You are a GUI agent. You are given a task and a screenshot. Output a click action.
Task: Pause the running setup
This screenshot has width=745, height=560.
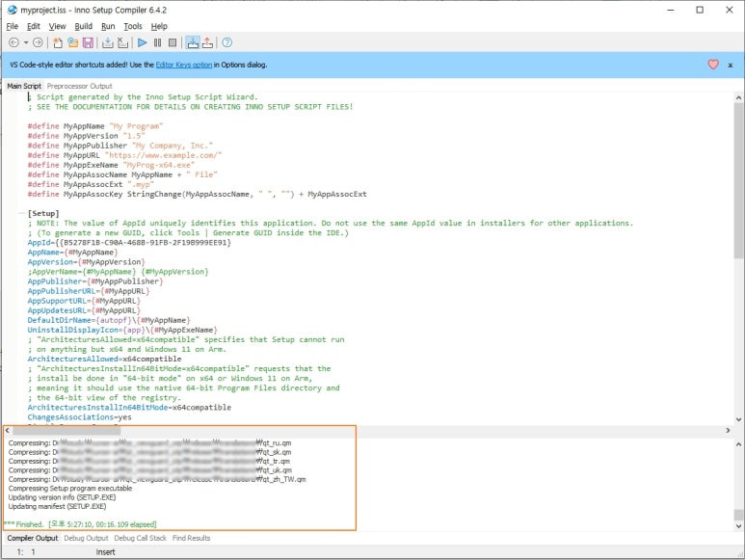pyautogui.click(x=158, y=42)
